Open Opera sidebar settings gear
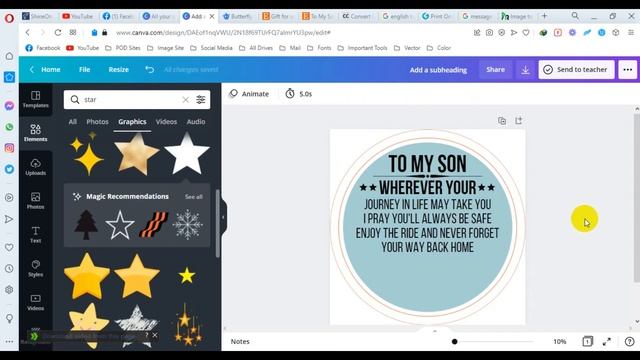The width and height of the screenshot is (640, 360). pos(9,290)
